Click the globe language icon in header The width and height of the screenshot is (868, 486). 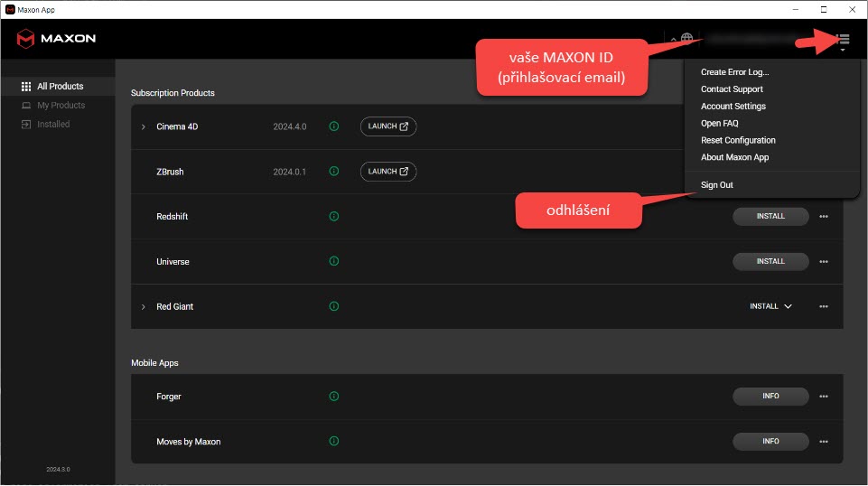687,39
